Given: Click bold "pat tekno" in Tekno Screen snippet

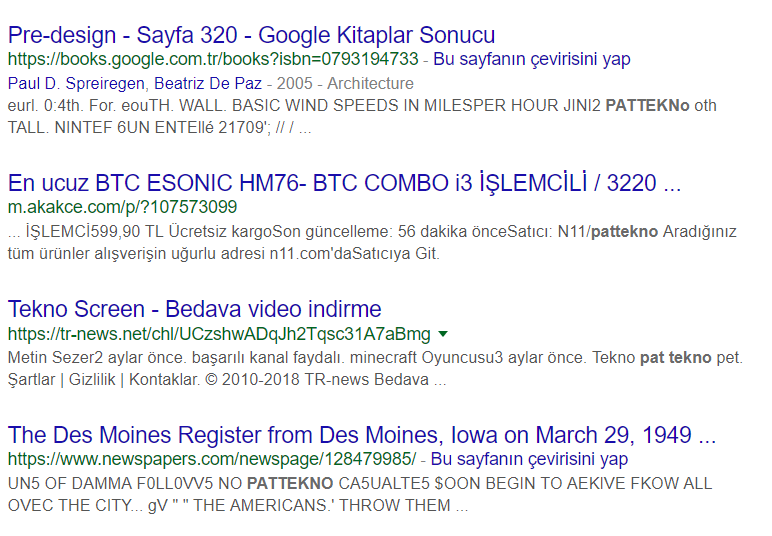Looking at the screenshot, I should (676, 357).
